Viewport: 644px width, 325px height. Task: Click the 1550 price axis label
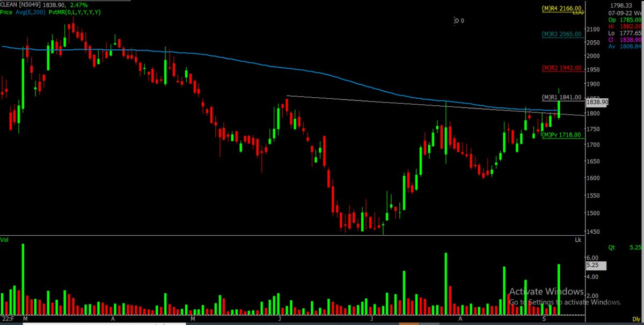593,196
